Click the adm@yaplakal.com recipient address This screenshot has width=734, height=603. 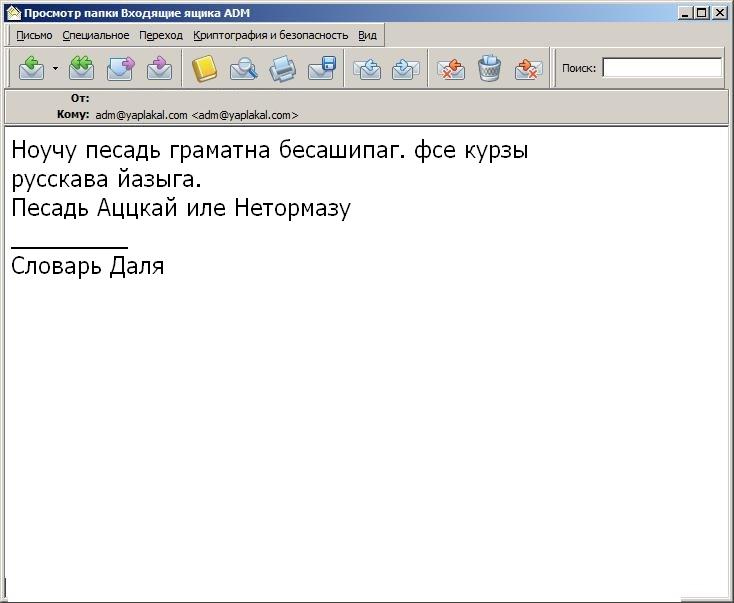197,115
